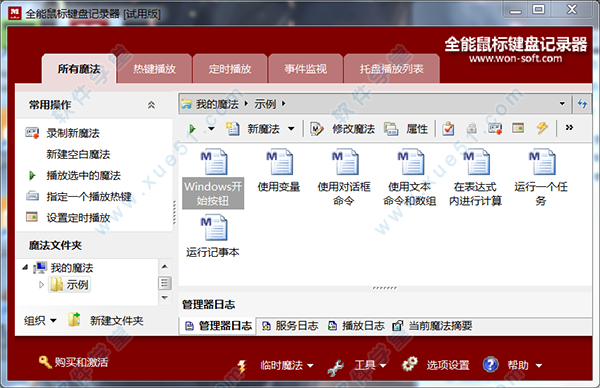Viewport: 600px width, 388px height.
Task: Collapse the 我的魔法 tree node
Action: point(25,267)
